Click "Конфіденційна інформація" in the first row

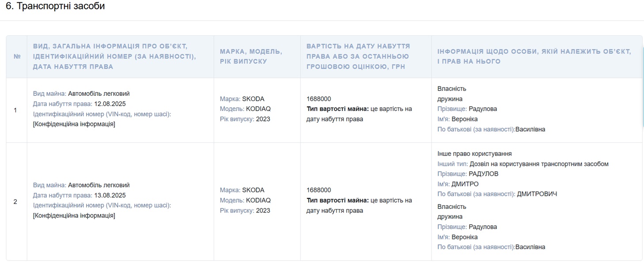point(74,124)
